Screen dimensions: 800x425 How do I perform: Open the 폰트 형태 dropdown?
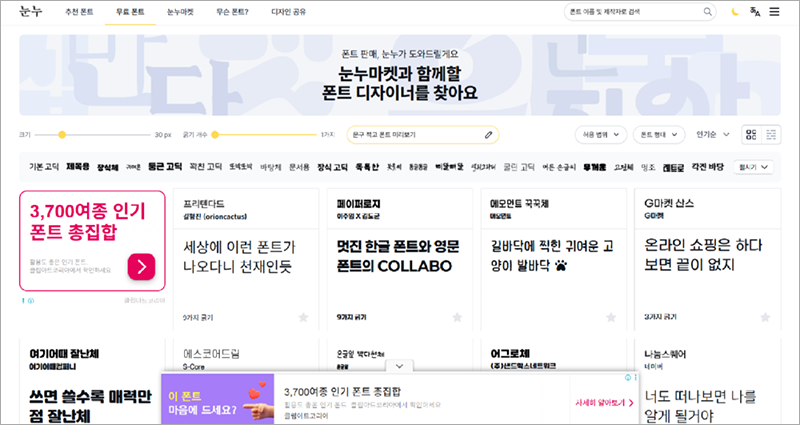(658, 134)
